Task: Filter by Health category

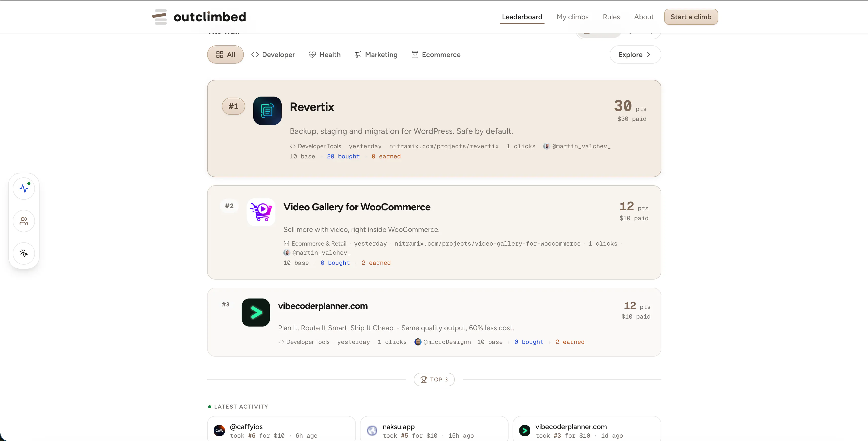Action: point(324,54)
